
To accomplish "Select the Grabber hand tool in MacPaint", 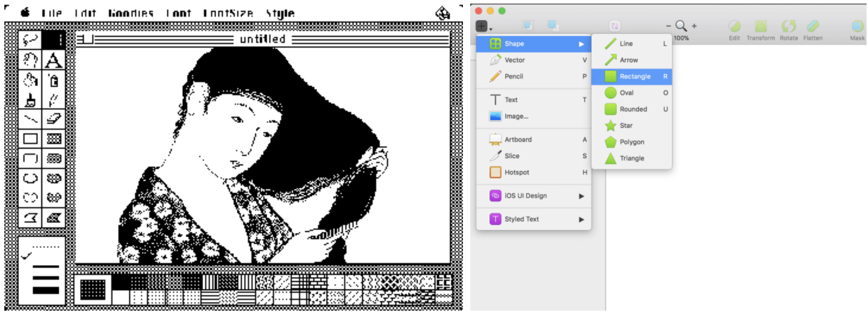I will click(x=30, y=60).
